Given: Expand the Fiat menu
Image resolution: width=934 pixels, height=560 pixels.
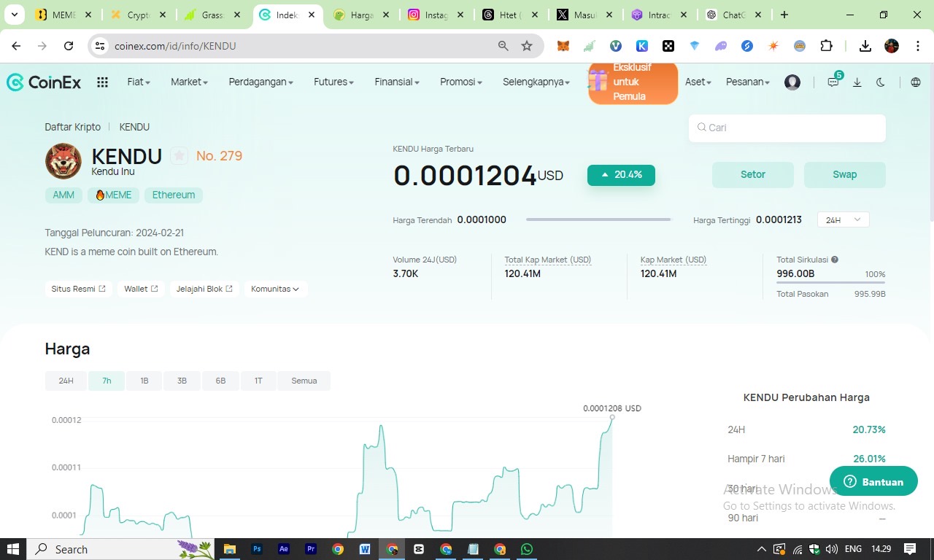Looking at the screenshot, I should pyautogui.click(x=139, y=82).
